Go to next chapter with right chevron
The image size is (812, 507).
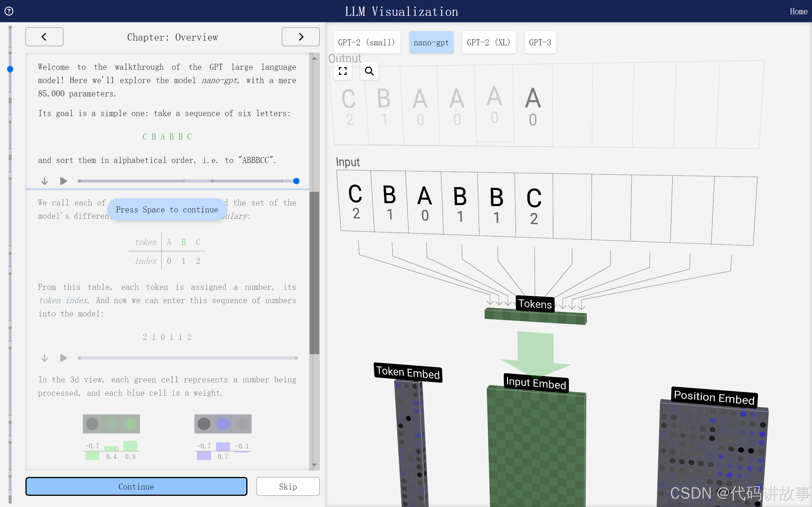(x=300, y=37)
